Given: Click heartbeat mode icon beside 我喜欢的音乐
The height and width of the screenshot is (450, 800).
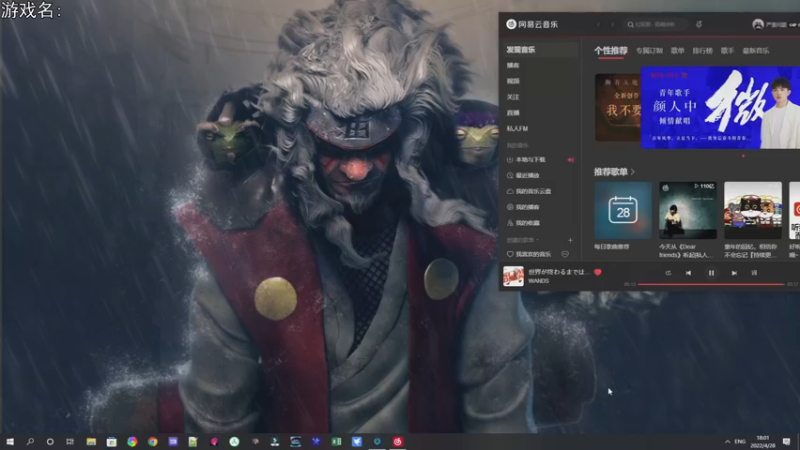Looking at the screenshot, I should coord(565,254).
